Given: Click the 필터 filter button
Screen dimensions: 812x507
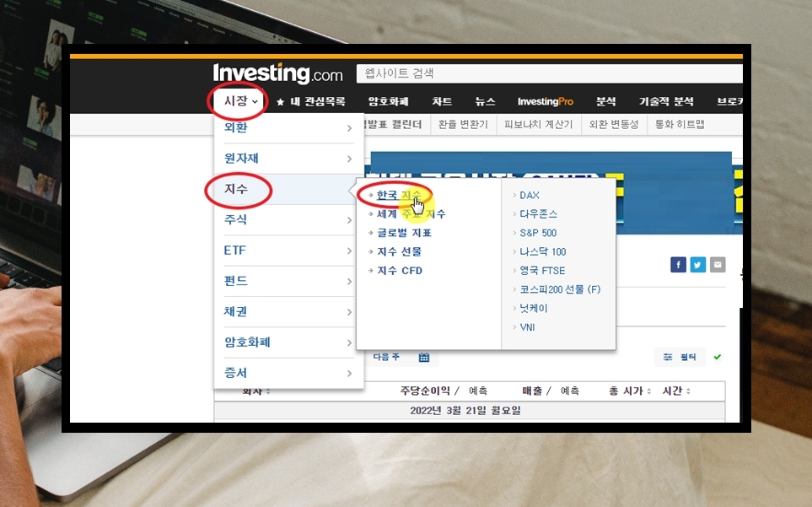Looking at the screenshot, I should 680,357.
